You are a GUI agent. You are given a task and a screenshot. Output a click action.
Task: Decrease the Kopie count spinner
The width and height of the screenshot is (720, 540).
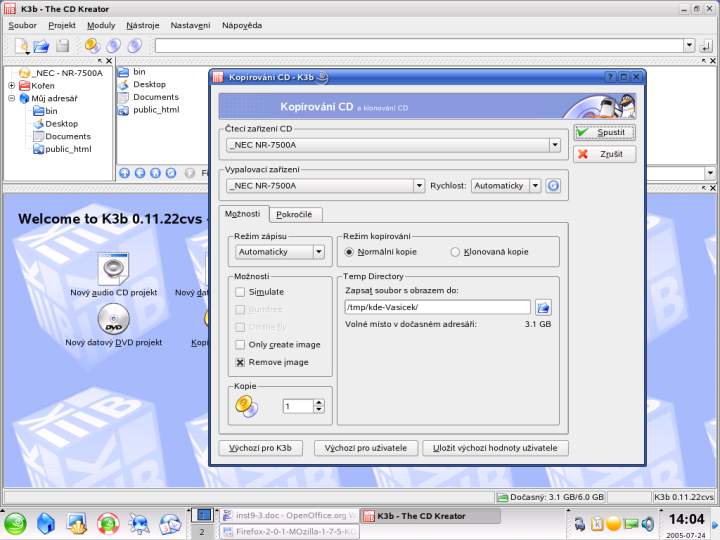coord(319,410)
